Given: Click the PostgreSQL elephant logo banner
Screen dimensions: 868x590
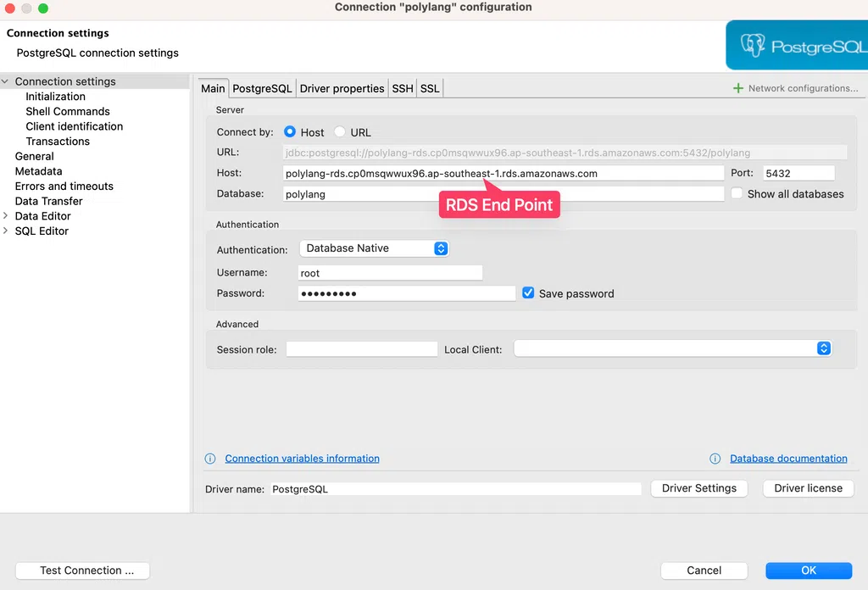Looking at the screenshot, I should (797, 46).
